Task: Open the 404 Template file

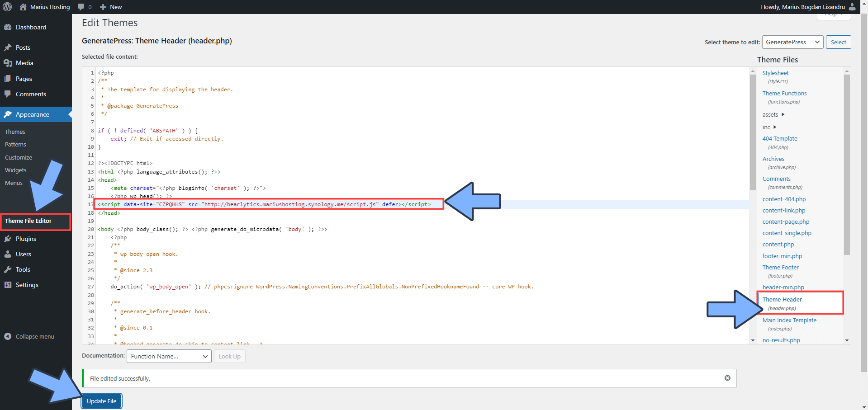Action: click(x=780, y=138)
